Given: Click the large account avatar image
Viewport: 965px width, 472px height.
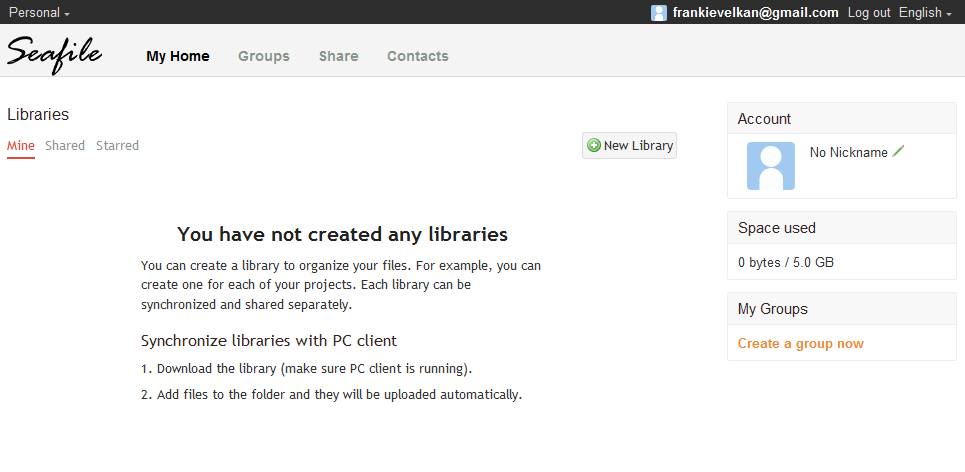Looking at the screenshot, I should click(x=771, y=166).
